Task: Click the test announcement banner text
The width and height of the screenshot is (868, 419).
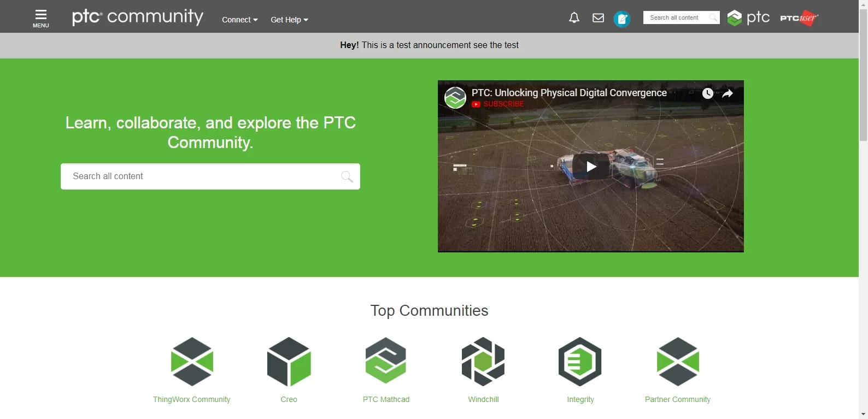Action: (429, 45)
